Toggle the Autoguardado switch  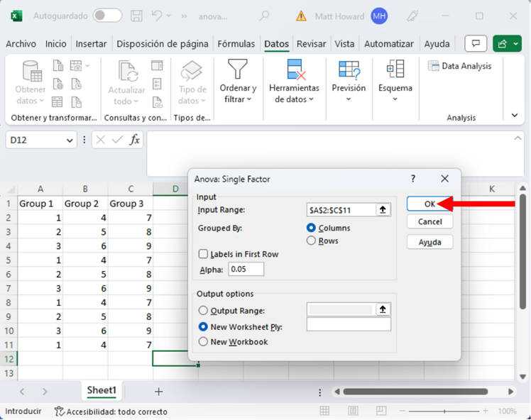click(x=107, y=16)
